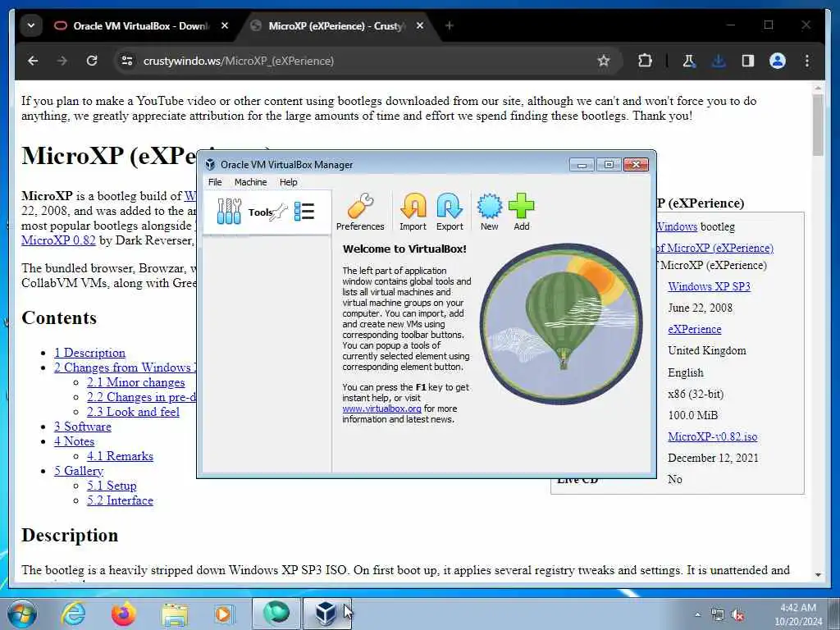
Task: Click the VirtualBox cube taskbar button
Action: pos(326,614)
